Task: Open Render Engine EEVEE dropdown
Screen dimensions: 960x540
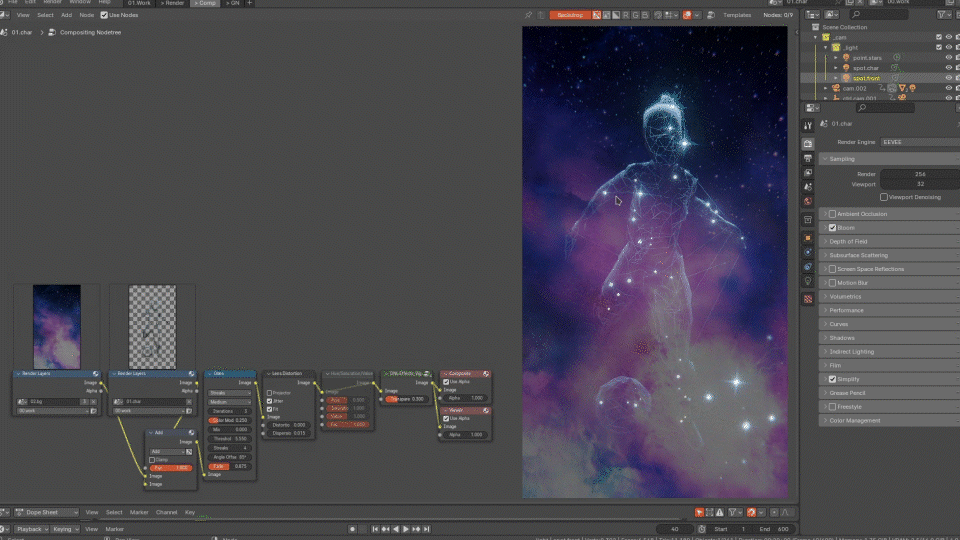Action: click(x=920, y=142)
